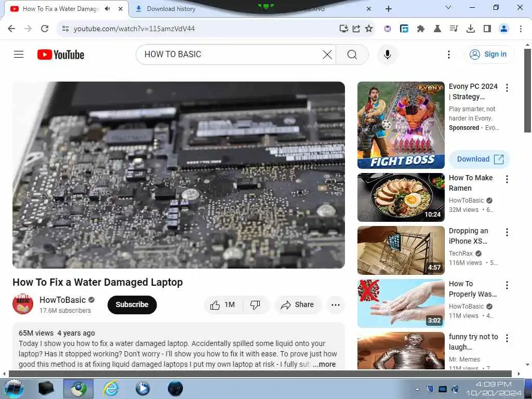Click the TechRax channel name
Screen dimensions: 532x399
(460, 254)
